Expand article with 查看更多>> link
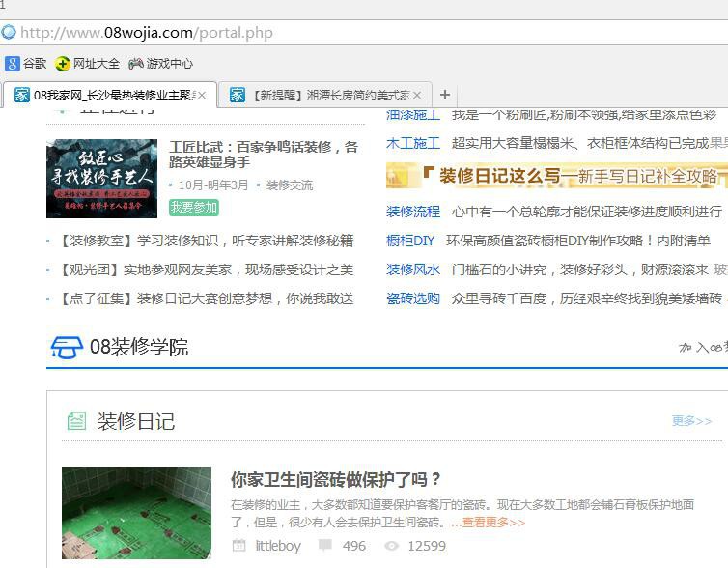 click(492, 523)
